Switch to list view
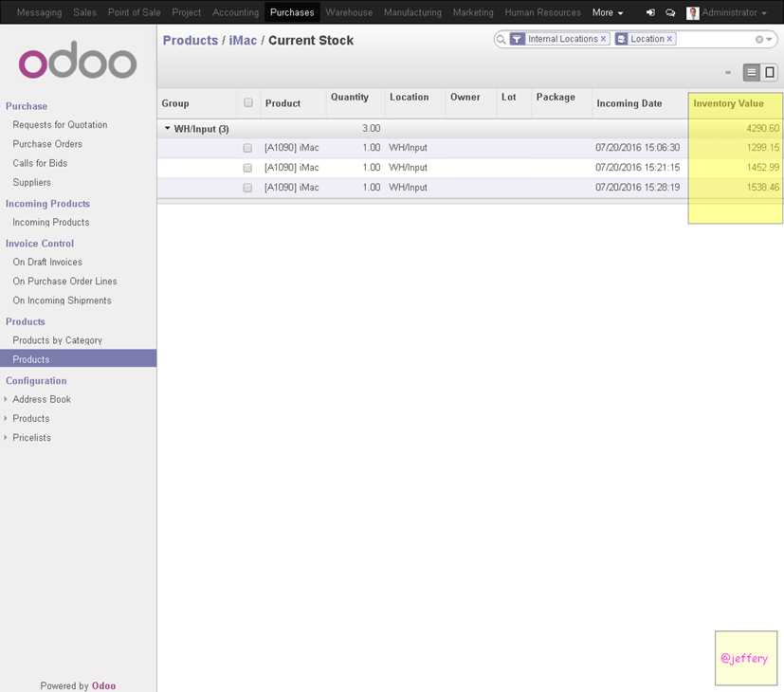Viewport: 784px width, 692px height. click(751, 72)
